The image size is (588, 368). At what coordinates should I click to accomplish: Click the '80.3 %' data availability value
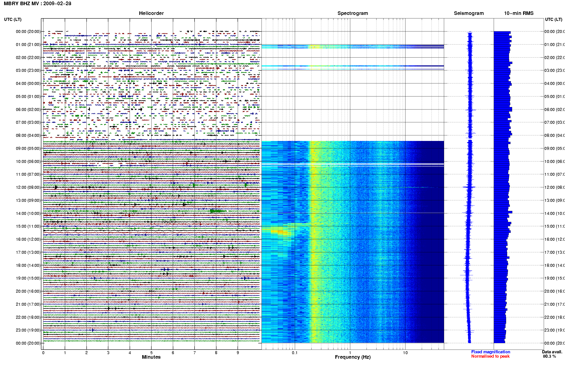click(x=549, y=356)
